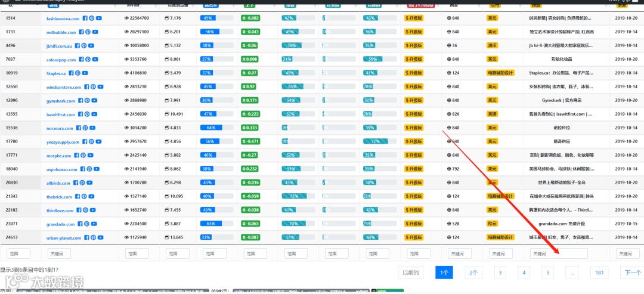Screen dimensions: 644x294
Task: Open the Pinterest icon for fashionnova.com
Action: (92, 18)
